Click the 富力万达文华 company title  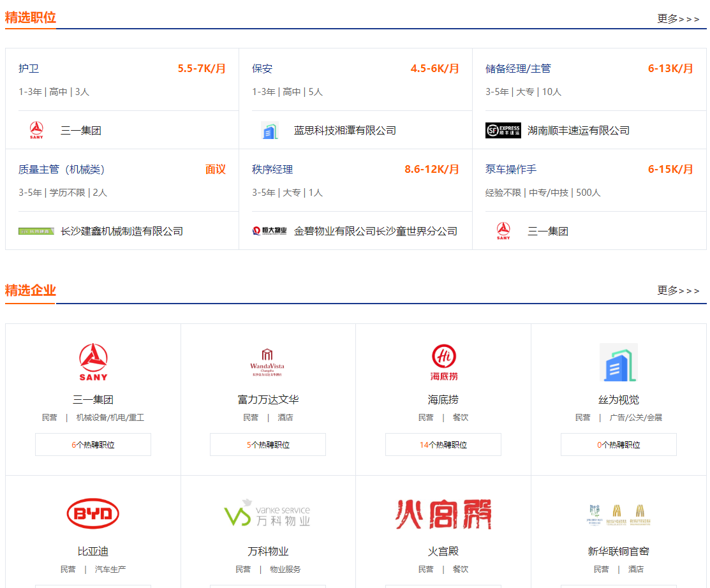[268, 400]
